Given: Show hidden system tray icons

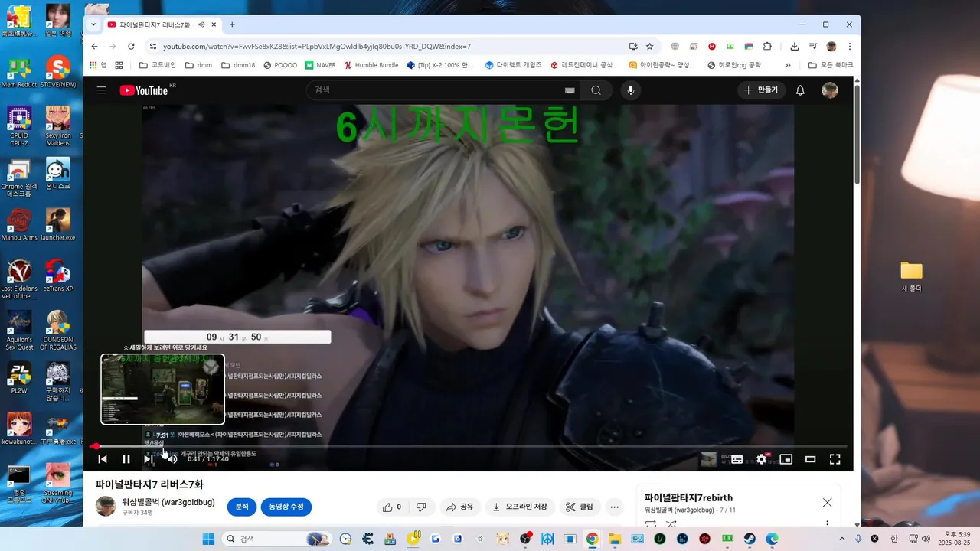Looking at the screenshot, I should 842,539.
